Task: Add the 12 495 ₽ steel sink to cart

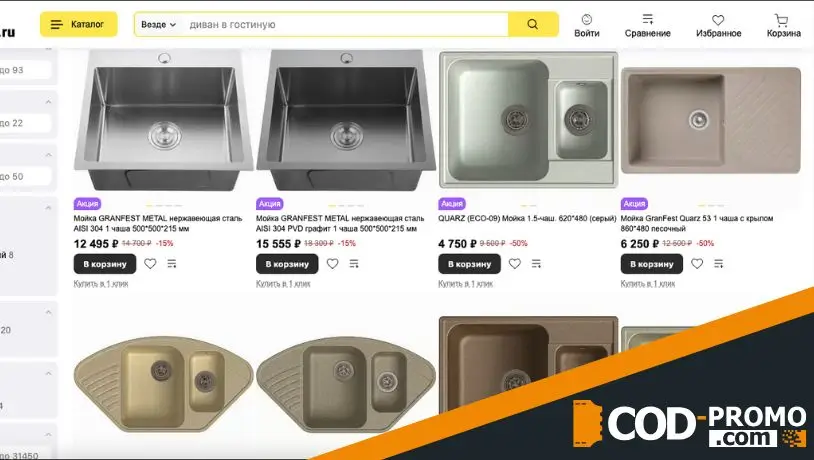Action: (x=105, y=264)
